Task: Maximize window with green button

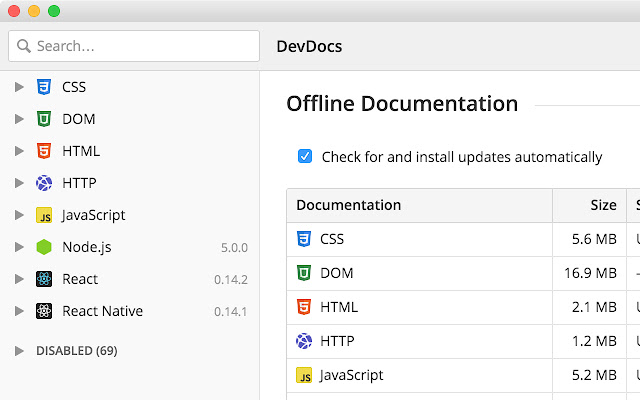Action: tap(54, 11)
